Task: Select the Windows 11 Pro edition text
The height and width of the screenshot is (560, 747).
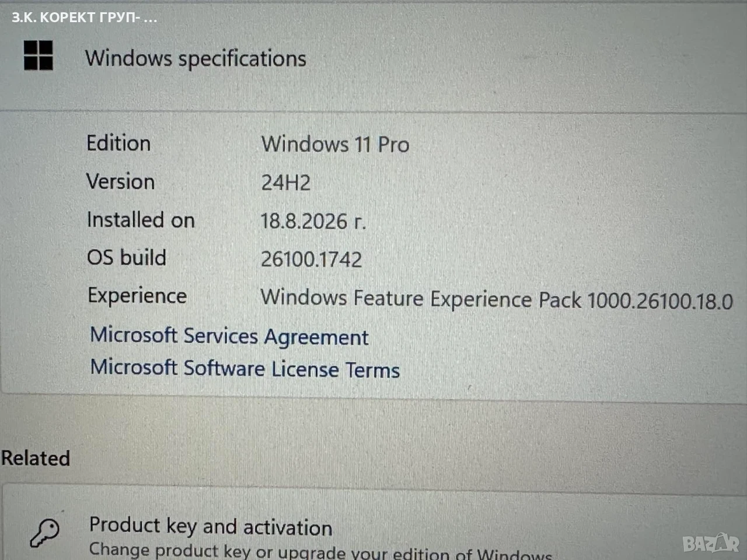Action: pos(336,144)
